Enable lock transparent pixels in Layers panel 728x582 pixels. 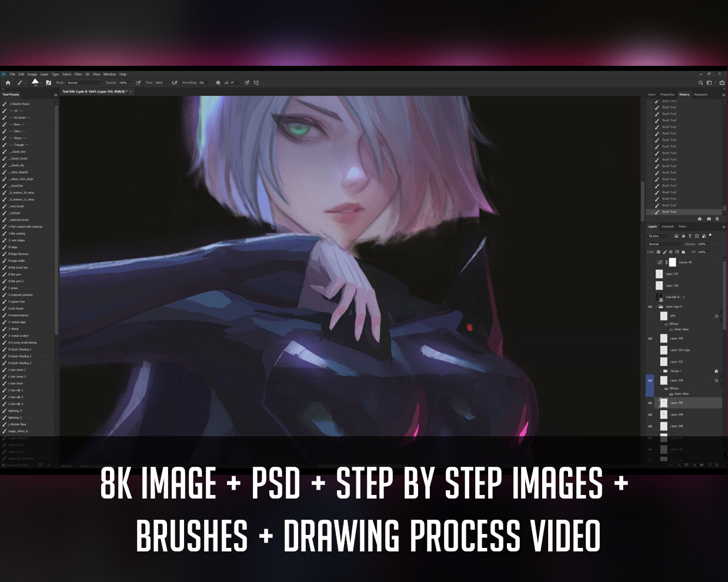tap(659, 252)
